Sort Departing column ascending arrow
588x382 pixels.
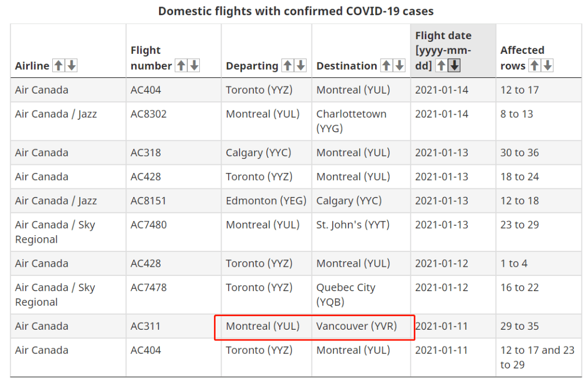tap(287, 66)
